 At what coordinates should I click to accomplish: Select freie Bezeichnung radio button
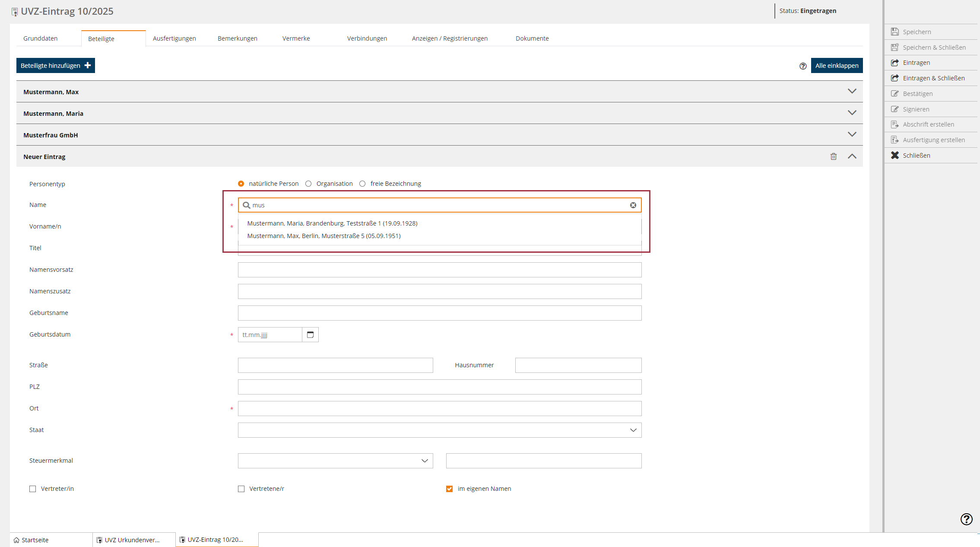(x=362, y=184)
